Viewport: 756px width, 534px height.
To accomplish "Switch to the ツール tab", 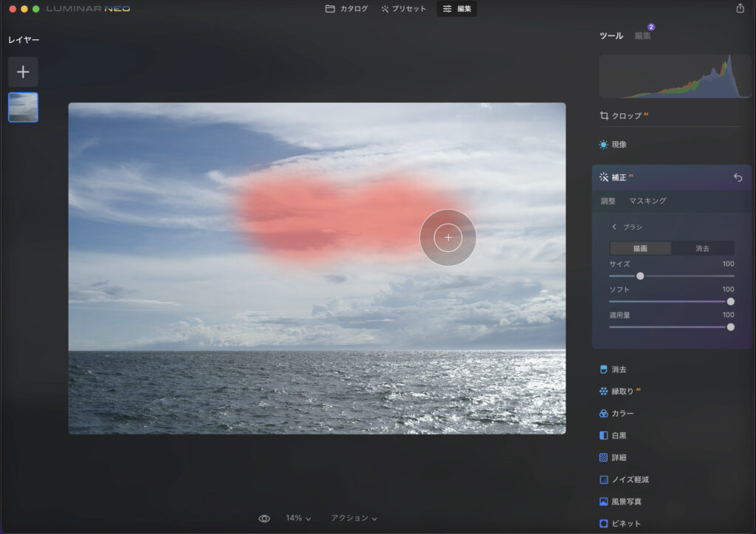I will click(611, 35).
